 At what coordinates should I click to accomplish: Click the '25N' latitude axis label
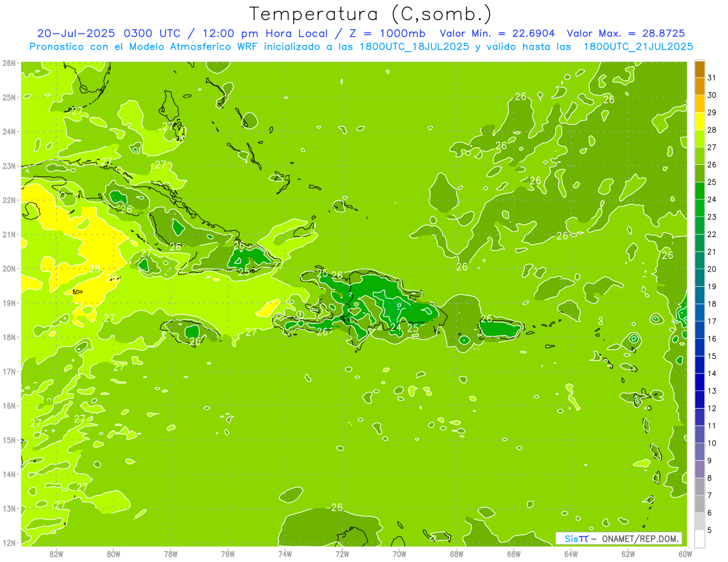pos(9,98)
